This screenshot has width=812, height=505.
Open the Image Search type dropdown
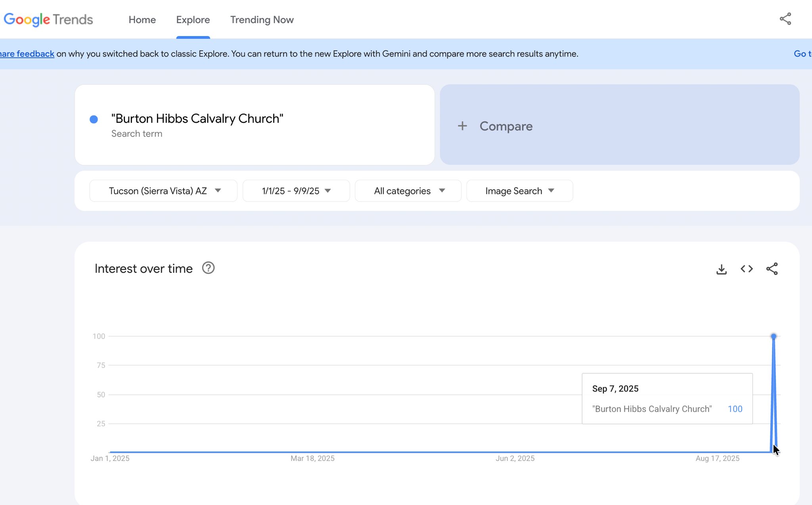(x=520, y=191)
